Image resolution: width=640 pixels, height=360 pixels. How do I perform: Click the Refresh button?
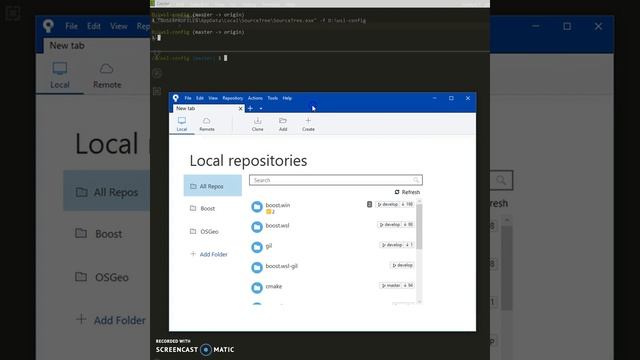(x=407, y=192)
